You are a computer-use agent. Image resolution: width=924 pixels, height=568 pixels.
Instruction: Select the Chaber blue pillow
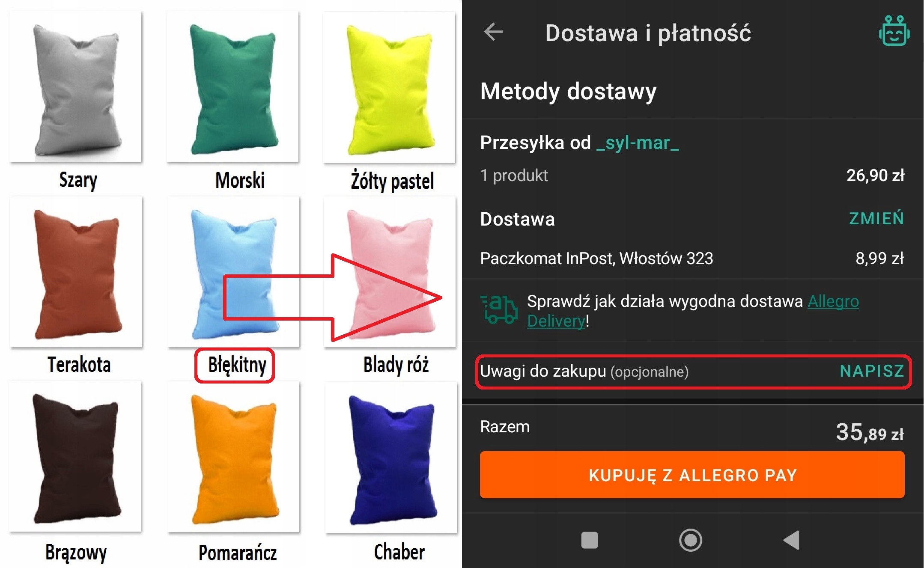coord(391,458)
